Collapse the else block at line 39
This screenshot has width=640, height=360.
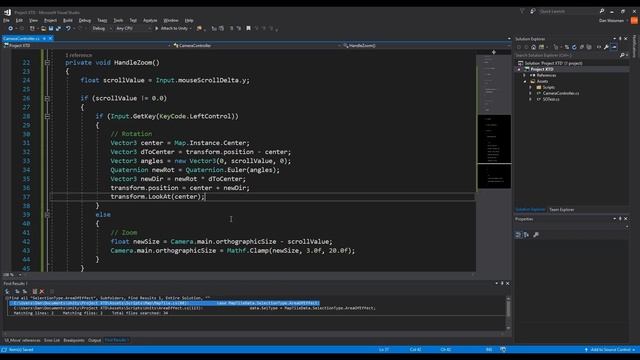(x=47, y=215)
